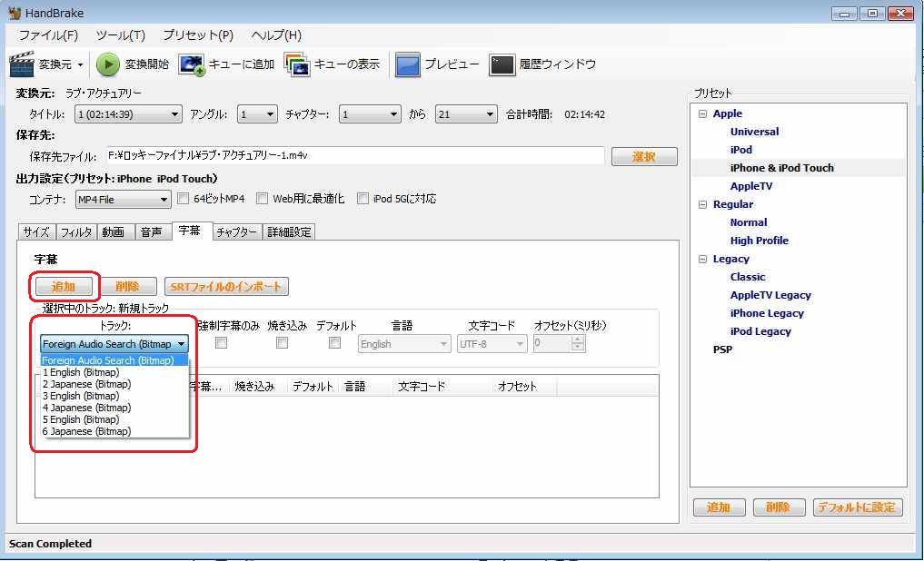Open the タイトル title dropdown
The width and height of the screenshot is (924, 561).
[128, 114]
